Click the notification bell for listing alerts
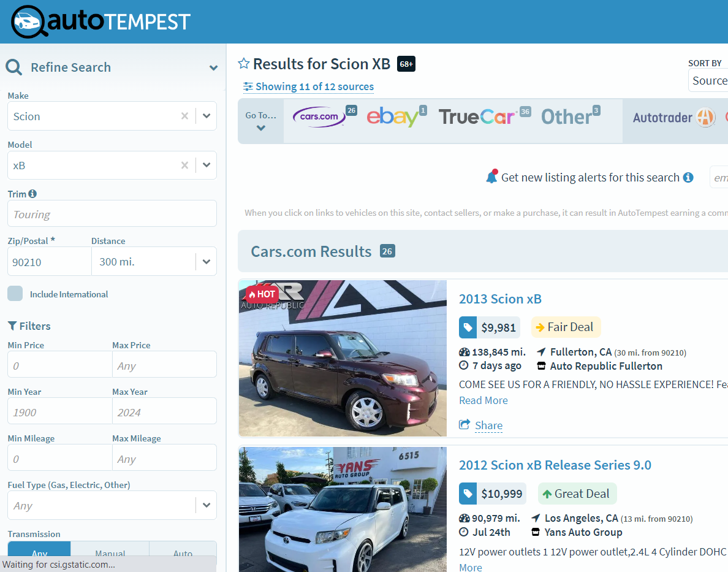 [491, 176]
